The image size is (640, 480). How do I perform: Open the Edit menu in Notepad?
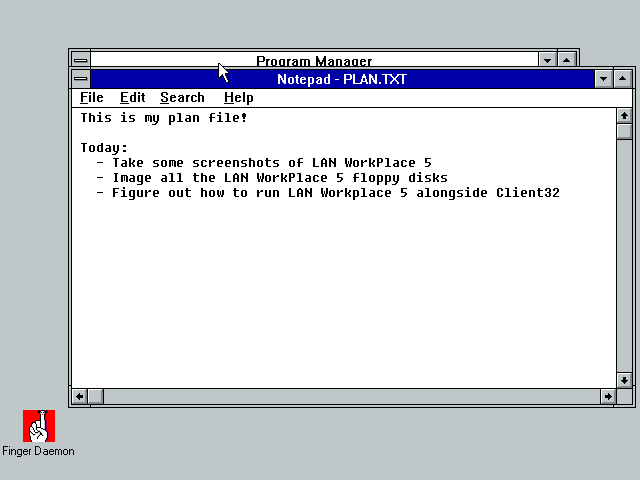pos(133,98)
